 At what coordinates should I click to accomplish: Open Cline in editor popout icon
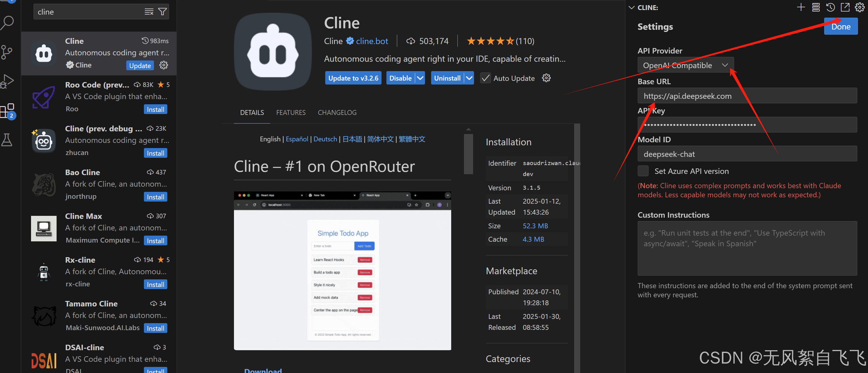pos(845,7)
